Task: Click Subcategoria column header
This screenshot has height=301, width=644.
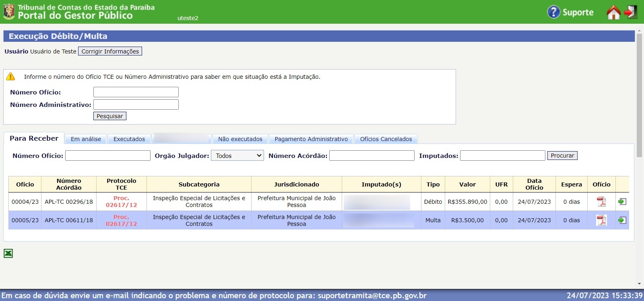Action: click(199, 184)
